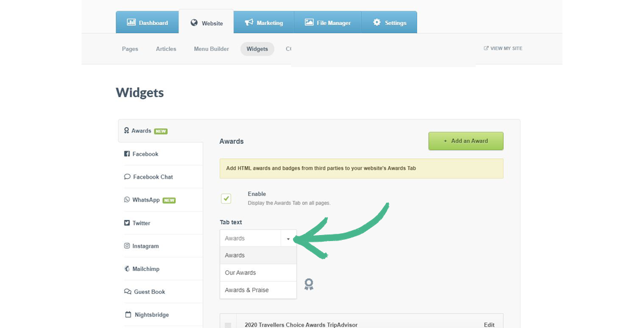The image size is (644, 328).
Task: Click the Settings gear icon
Action: click(377, 22)
